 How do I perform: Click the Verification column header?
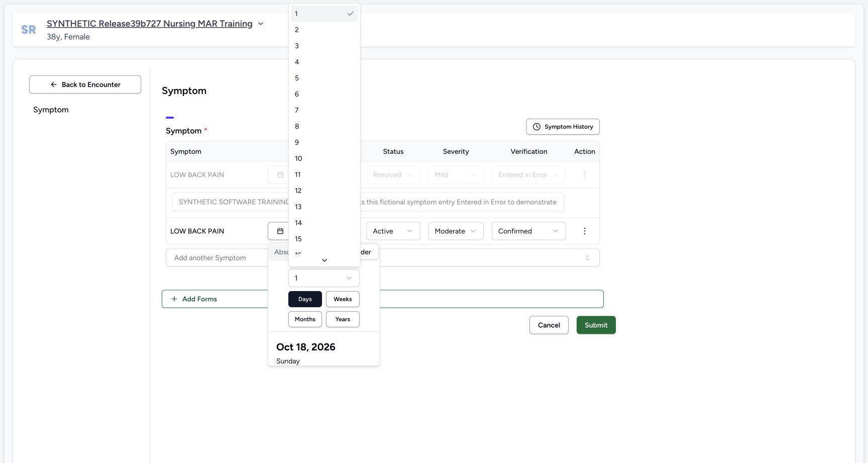pos(528,151)
